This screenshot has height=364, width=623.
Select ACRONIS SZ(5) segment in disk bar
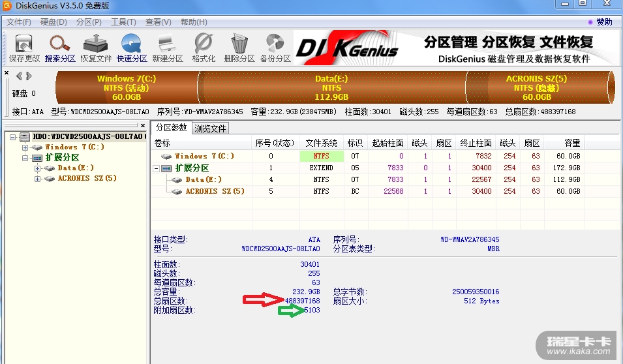[x=536, y=87]
